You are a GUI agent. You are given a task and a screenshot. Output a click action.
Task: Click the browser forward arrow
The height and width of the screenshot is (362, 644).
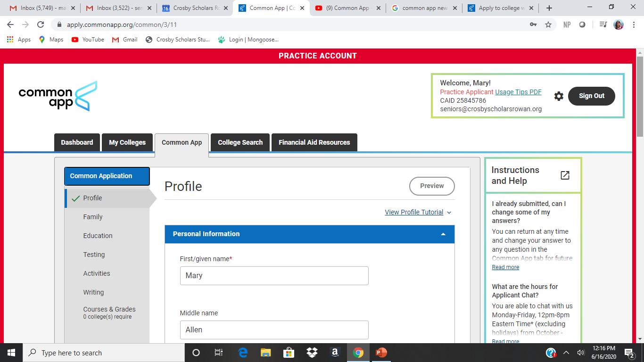(25, 25)
